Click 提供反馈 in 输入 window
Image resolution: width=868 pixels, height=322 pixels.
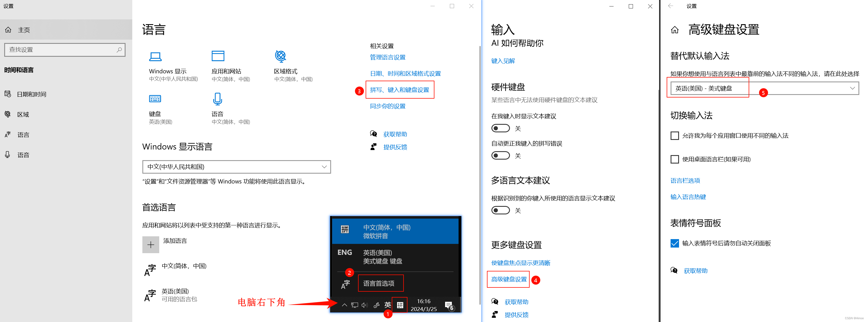point(516,315)
